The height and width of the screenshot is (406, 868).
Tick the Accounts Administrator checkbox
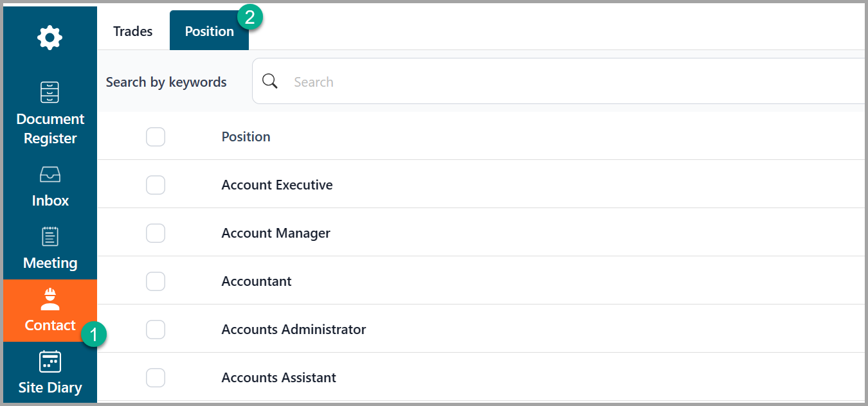coord(156,330)
